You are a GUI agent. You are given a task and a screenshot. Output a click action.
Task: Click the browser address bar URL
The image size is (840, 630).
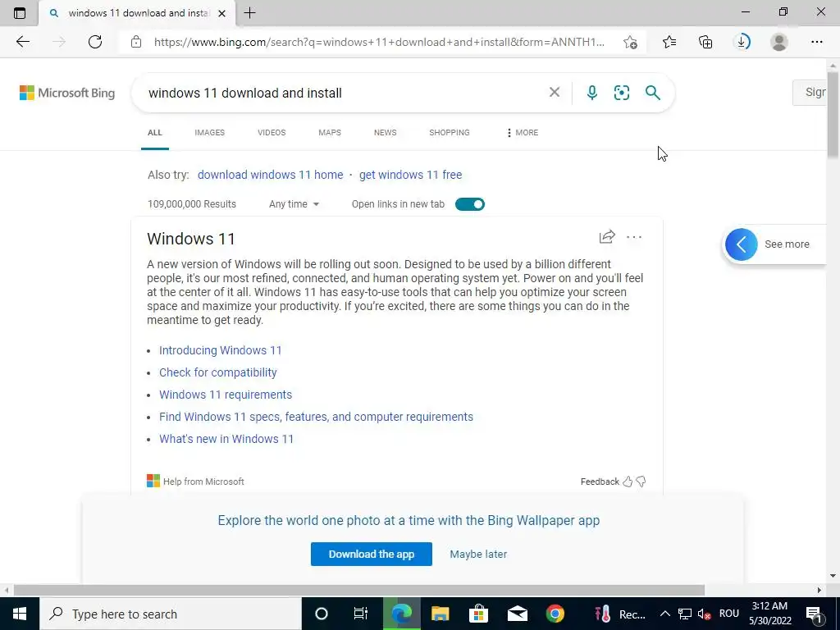tap(379, 42)
